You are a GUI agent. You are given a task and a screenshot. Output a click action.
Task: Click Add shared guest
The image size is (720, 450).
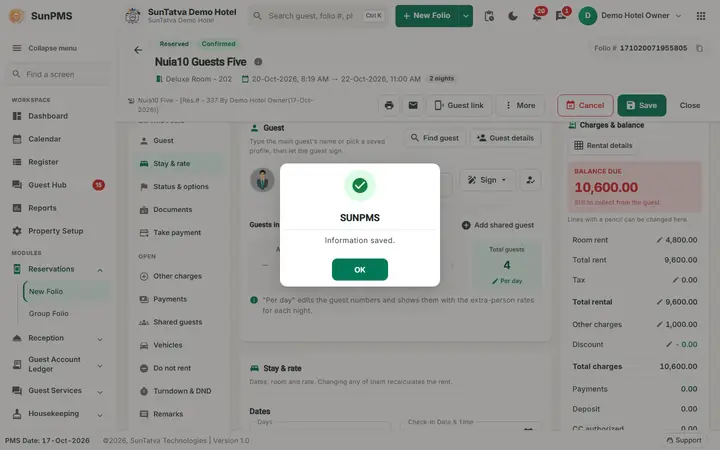point(498,225)
